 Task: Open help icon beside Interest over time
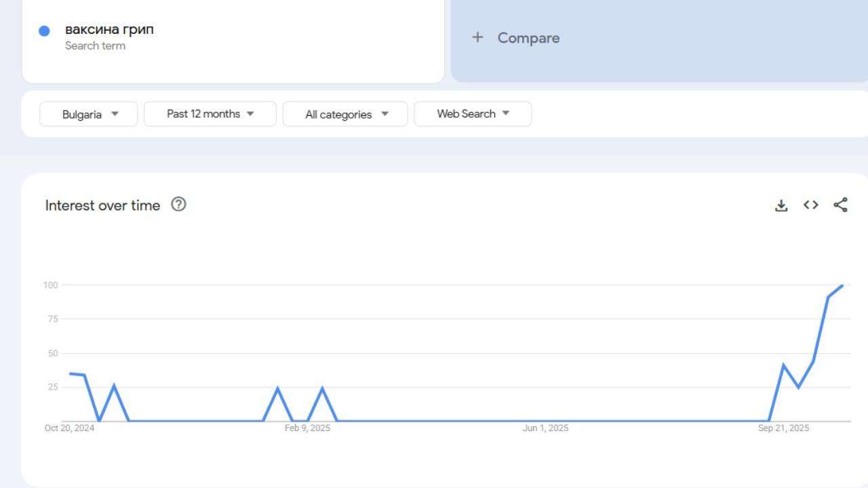178,205
